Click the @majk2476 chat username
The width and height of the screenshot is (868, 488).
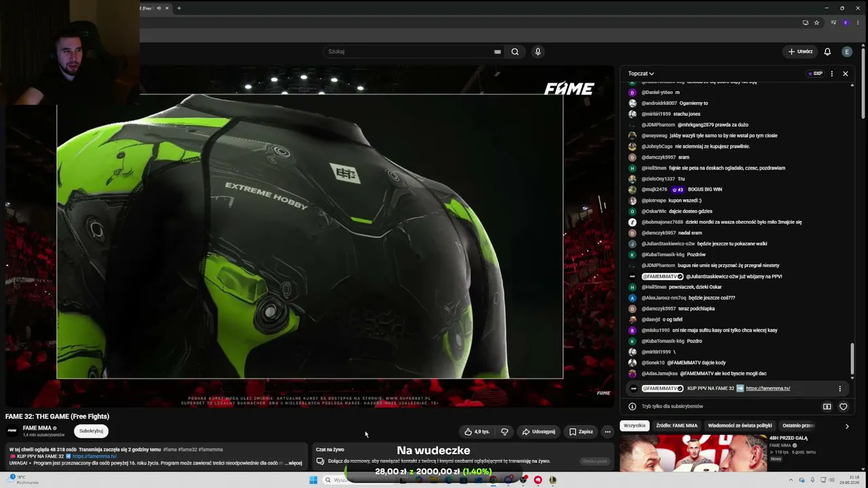tap(654, 190)
